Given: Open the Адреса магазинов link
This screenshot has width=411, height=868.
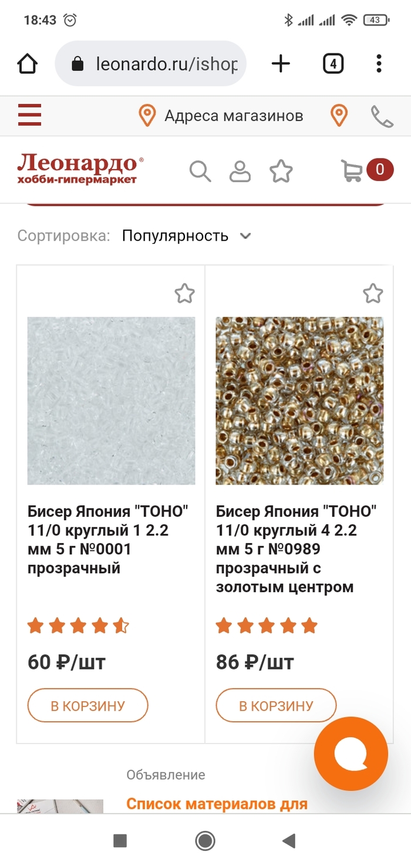Looking at the screenshot, I should click(233, 116).
